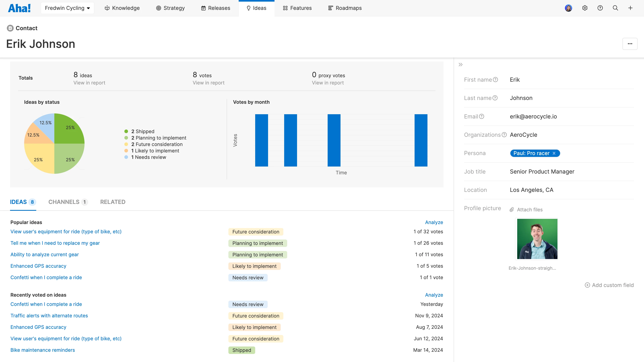Switch to the RELATED tab

[x=113, y=202]
